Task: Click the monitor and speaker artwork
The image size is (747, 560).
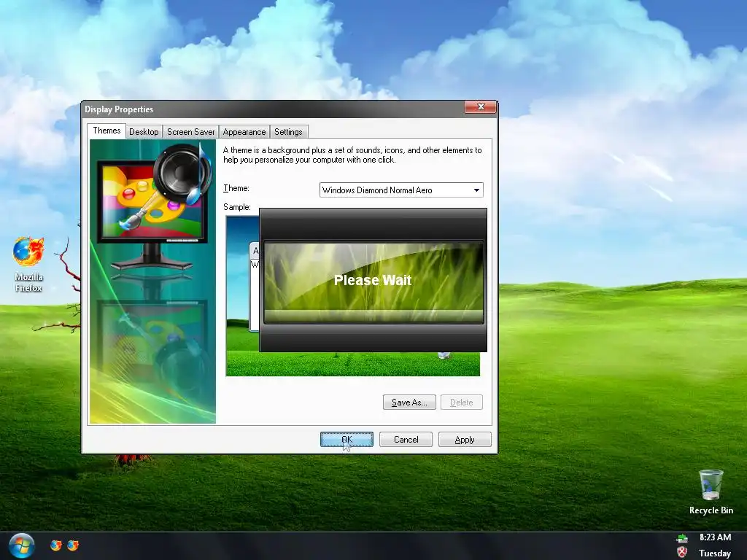Action: pyautogui.click(x=152, y=281)
